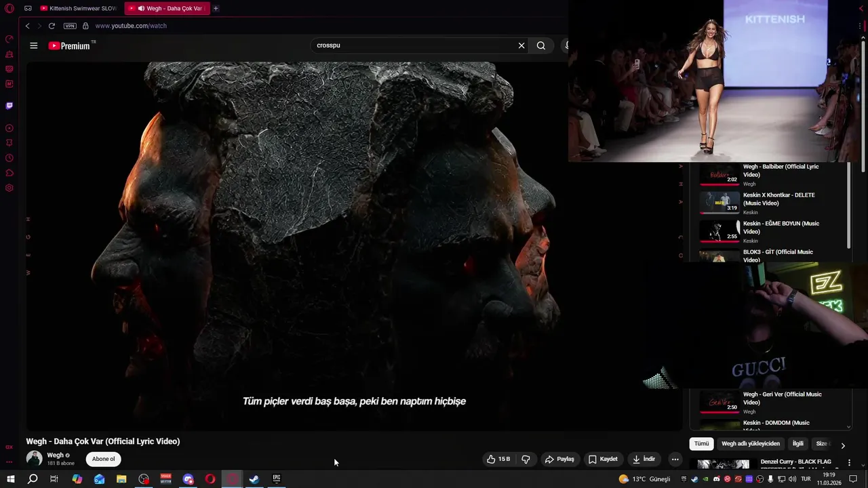868x488 pixels.
Task: Go forward to the next page
Action: (x=39, y=26)
